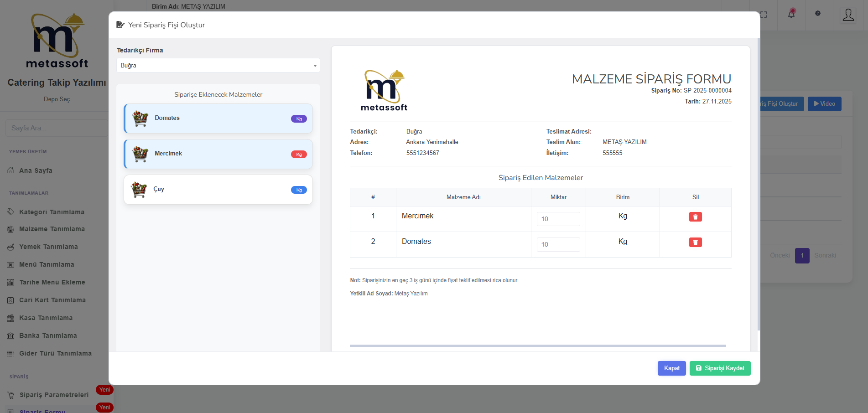
Task: Open Sipariş Parametreleri menu item
Action: point(54,395)
